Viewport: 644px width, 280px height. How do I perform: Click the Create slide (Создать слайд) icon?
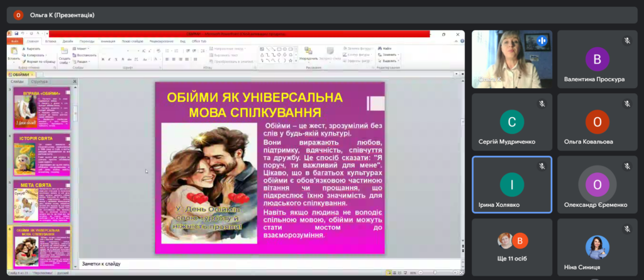[65, 52]
